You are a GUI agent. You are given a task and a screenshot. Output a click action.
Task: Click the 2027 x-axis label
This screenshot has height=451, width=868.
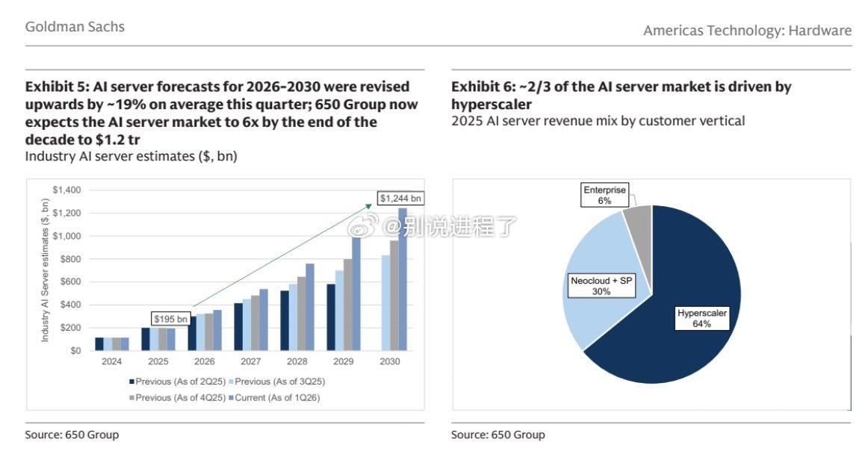[x=251, y=361]
